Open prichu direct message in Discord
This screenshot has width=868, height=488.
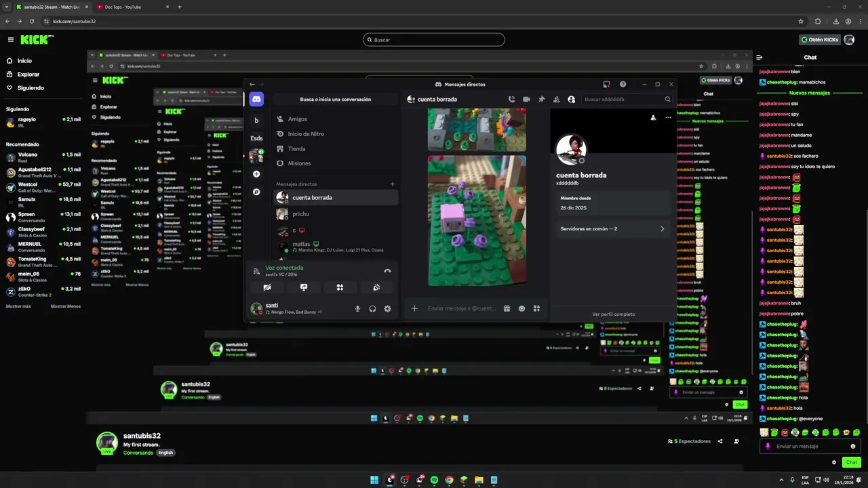pos(335,214)
